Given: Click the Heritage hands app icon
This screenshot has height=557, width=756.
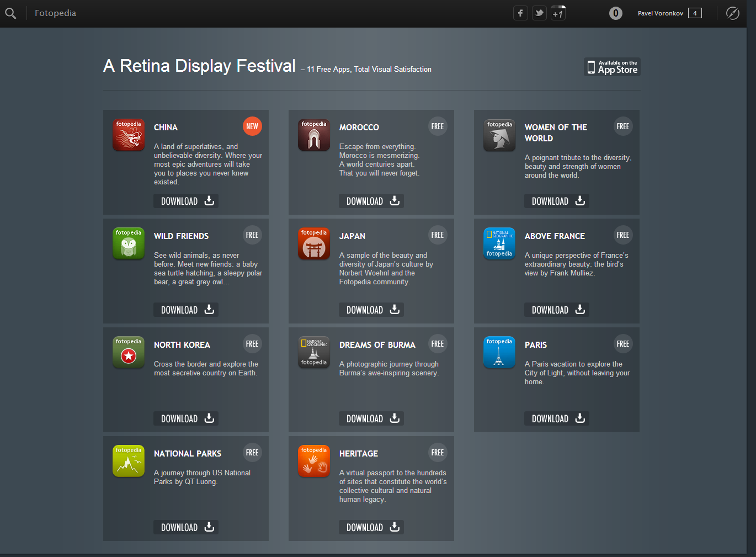Looking at the screenshot, I should (x=314, y=461).
